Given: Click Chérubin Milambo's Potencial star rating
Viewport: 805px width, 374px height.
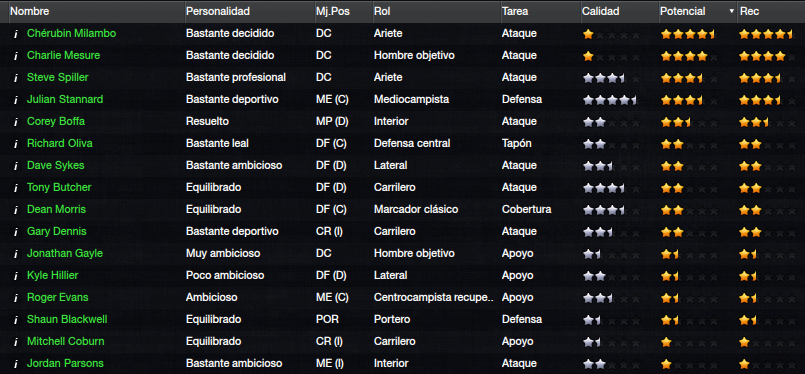Looking at the screenshot, I should 688,34.
